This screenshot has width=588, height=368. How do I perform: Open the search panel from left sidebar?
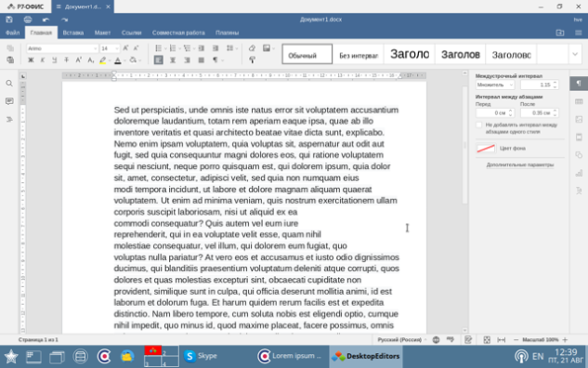tap(9, 83)
